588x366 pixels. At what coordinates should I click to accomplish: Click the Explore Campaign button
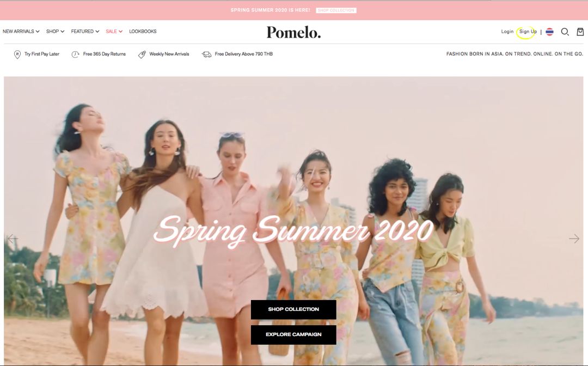pyautogui.click(x=293, y=334)
